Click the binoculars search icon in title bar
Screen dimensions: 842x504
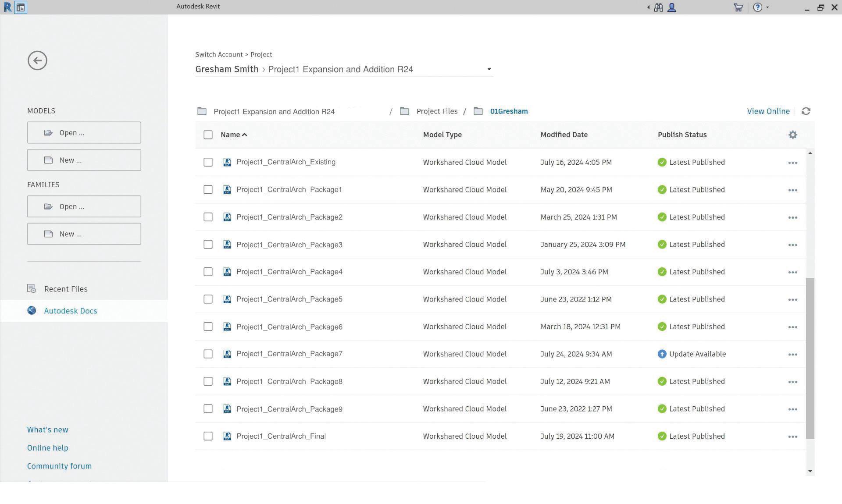[658, 7]
